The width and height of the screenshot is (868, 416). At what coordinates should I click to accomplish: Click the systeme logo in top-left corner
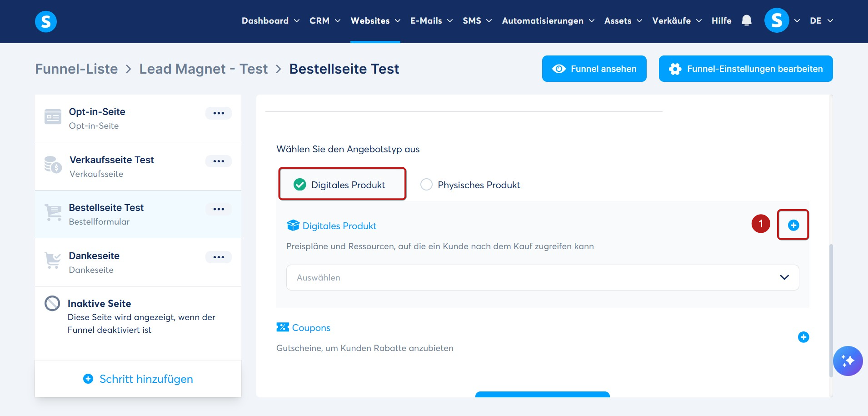(x=46, y=21)
